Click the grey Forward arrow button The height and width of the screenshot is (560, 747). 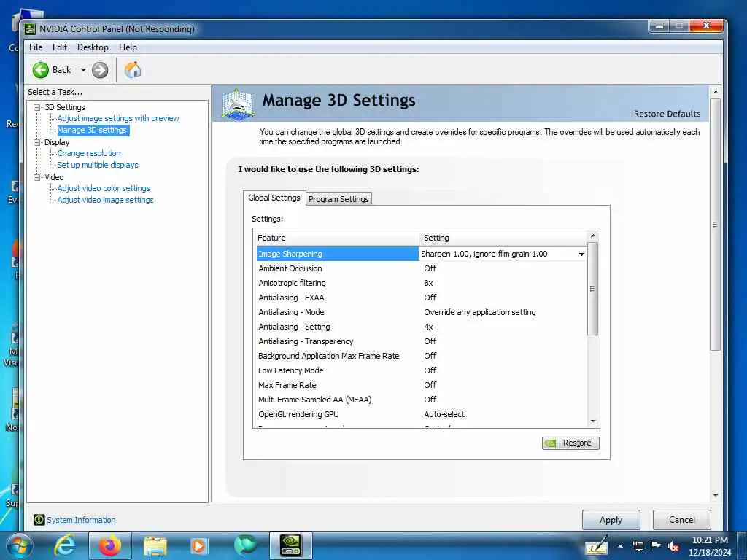(99, 70)
